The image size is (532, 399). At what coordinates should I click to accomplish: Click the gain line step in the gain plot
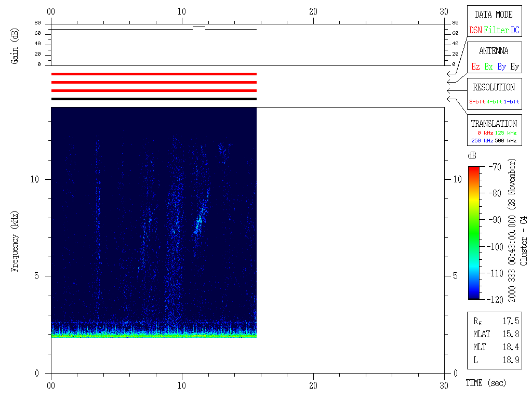coord(199,26)
